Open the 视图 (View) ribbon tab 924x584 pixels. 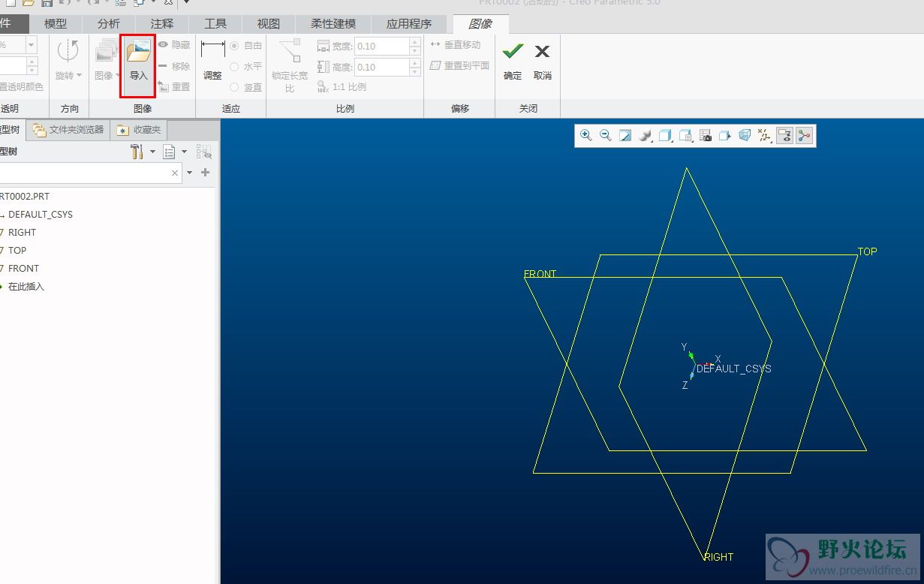pos(269,24)
